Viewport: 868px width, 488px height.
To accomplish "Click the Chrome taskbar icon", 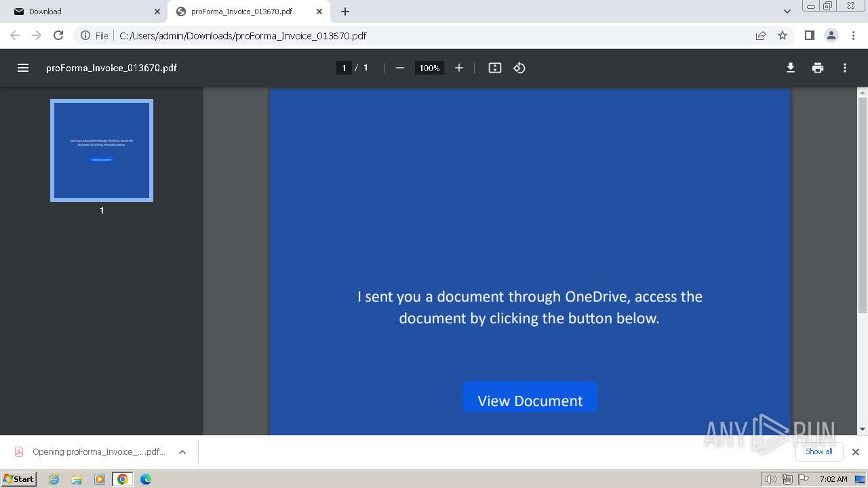I will 123,479.
